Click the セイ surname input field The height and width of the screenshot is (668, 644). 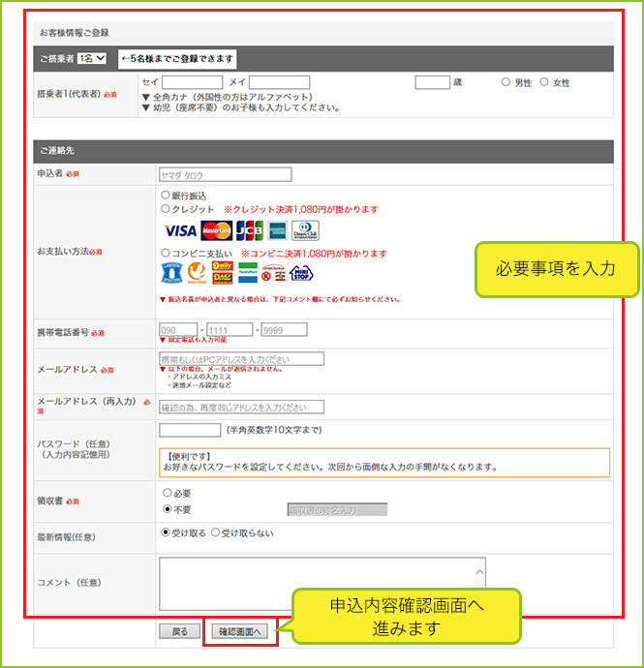192,82
